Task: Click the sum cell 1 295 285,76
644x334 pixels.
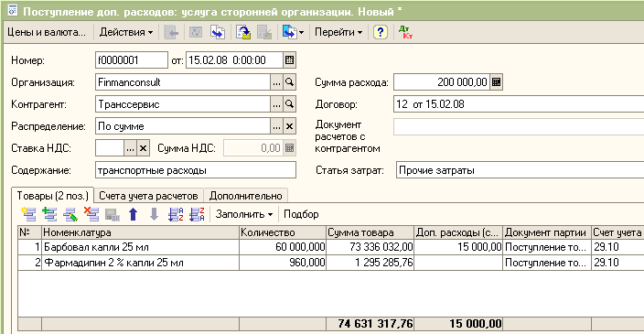Action: click(370, 263)
